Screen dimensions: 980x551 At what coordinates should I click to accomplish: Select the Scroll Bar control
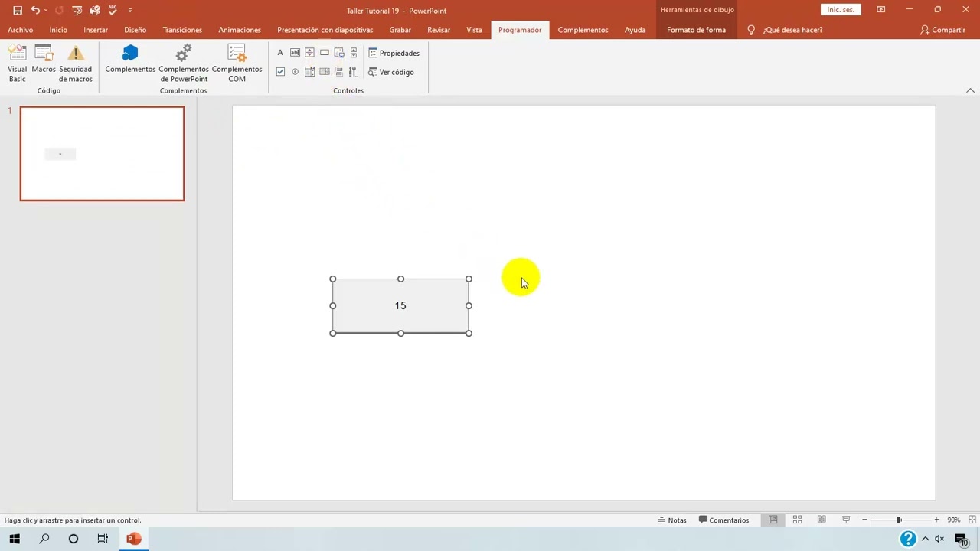pos(353,53)
